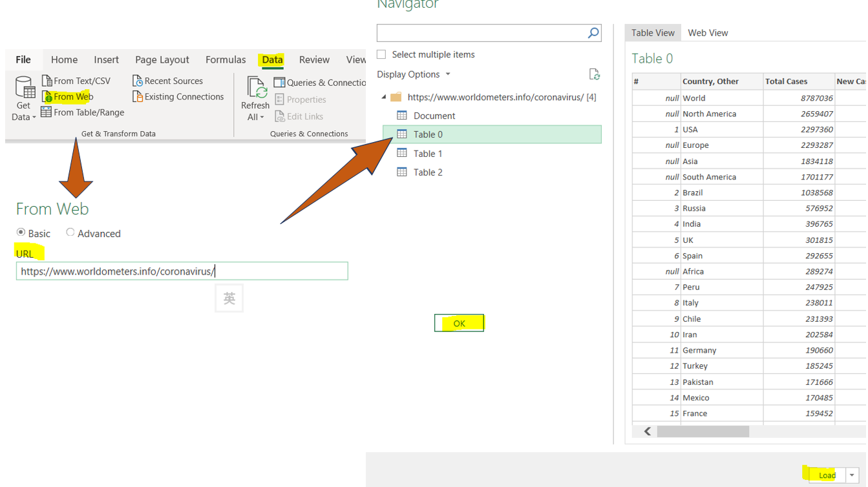The width and height of the screenshot is (868, 487).
Task: Select the Advanced radio option
Action: [70, 233]
